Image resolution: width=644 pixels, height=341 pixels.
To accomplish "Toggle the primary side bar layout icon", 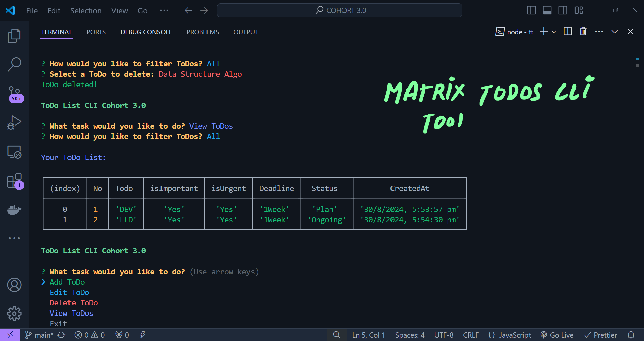I will [531, 10].
